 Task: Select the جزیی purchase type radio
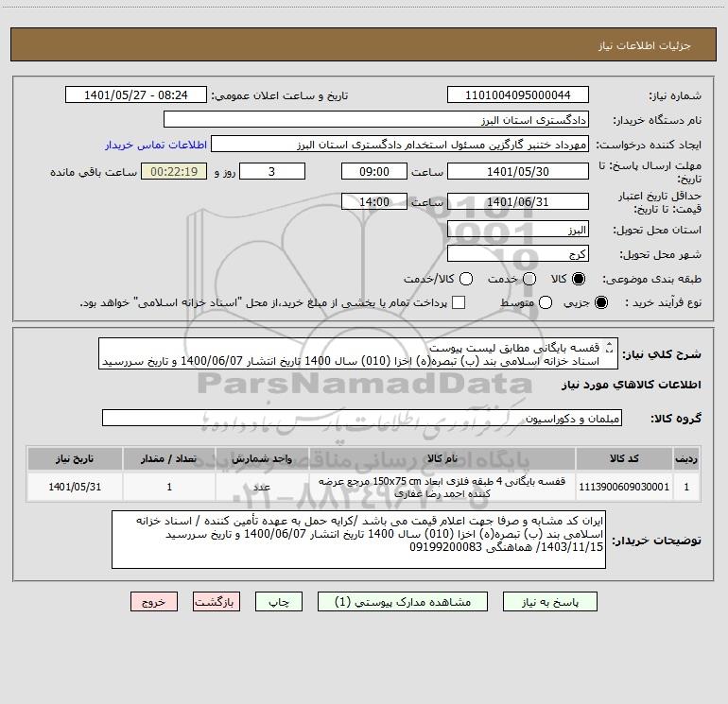tap(600, 302)
